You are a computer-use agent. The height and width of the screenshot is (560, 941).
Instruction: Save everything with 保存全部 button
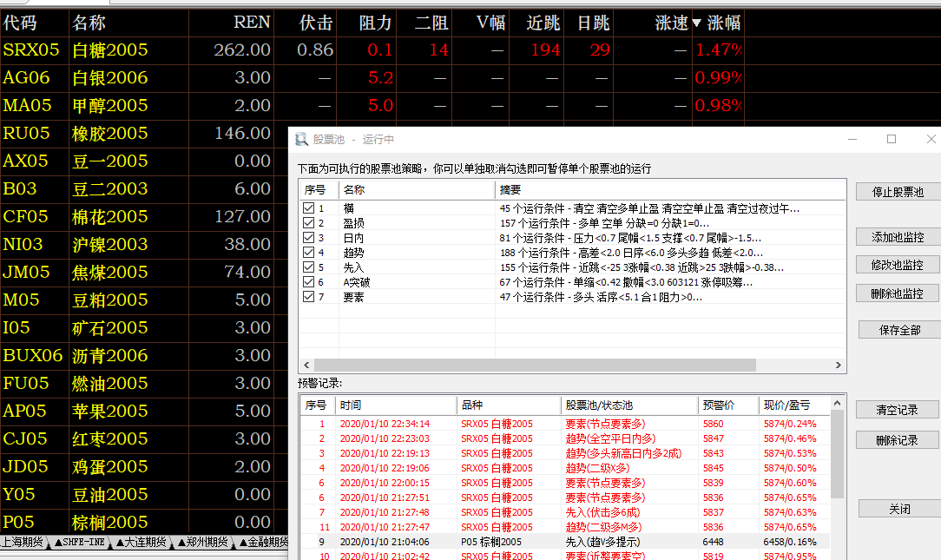pyautogui.click(x=898, y=330)
